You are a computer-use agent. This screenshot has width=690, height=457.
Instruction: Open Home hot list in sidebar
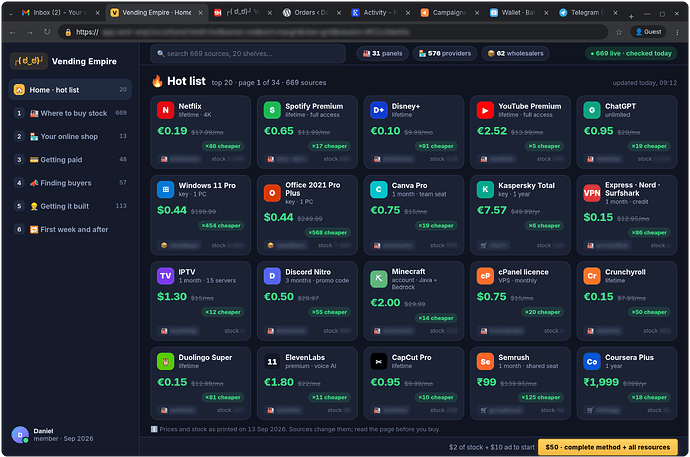click(x=70, y=90)
